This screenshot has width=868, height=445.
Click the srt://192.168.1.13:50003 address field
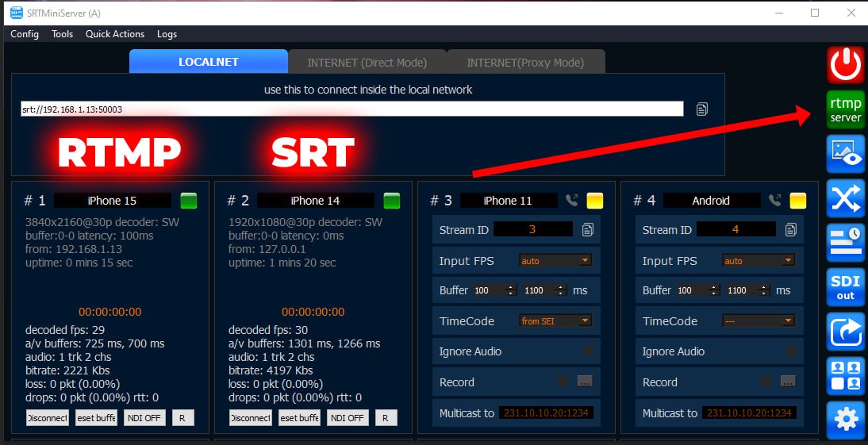click(352, 109)
